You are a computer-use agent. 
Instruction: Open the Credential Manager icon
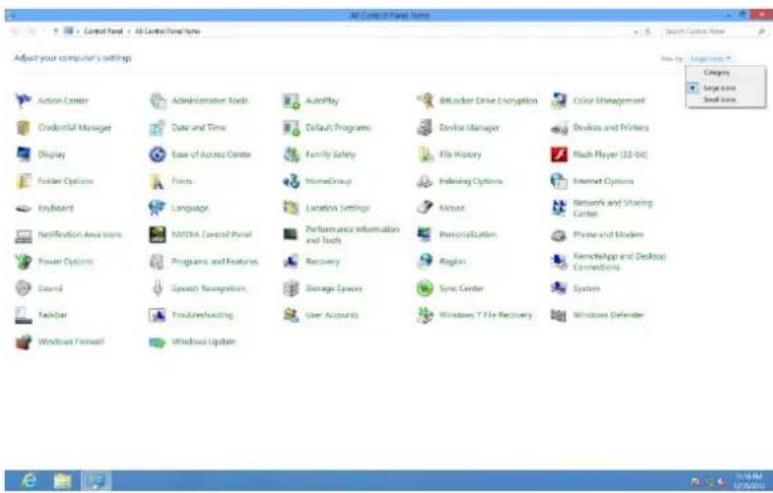pos(23,128)
